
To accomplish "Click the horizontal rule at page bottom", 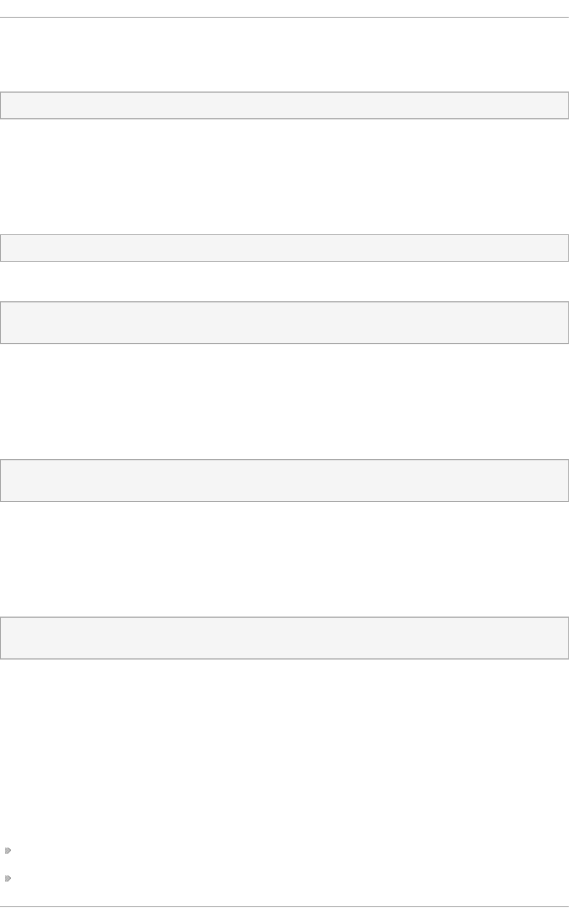I will point(284,907).
